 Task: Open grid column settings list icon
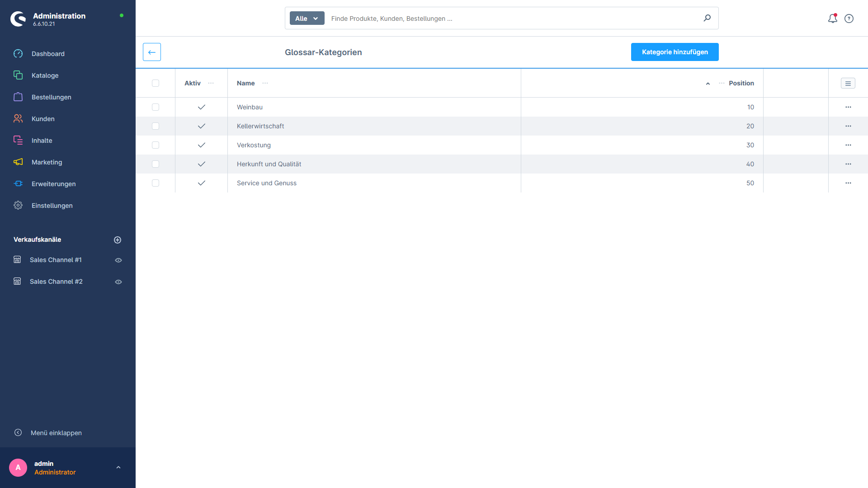(x=848, y=83)
